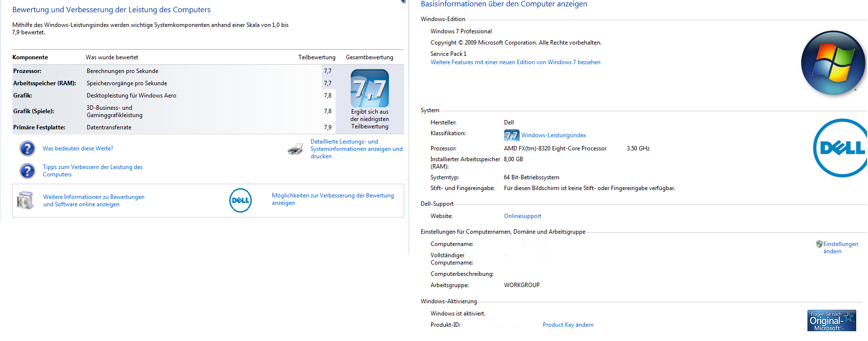Click the shield icon beside 'Einstellungen ändern'
Image resolution: width=868 pixels, height=341 pixels.
pos(820,244)
